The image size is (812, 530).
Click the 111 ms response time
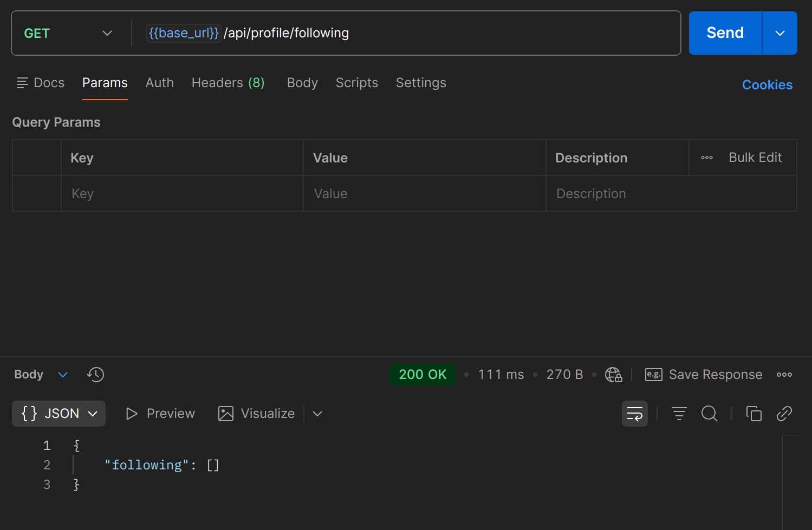pyautogui.click(x=501, y=375)
